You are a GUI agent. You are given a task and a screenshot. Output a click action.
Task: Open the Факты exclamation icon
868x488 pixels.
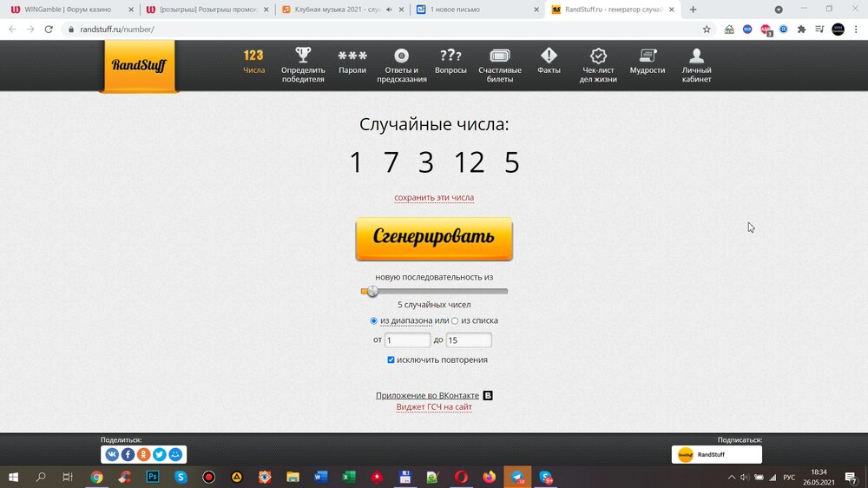(549, 63)
